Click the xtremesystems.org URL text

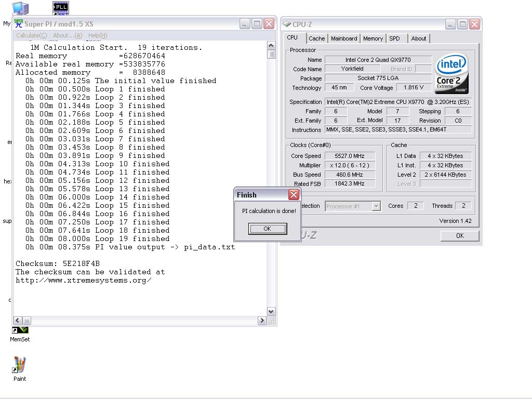(84, 280)
